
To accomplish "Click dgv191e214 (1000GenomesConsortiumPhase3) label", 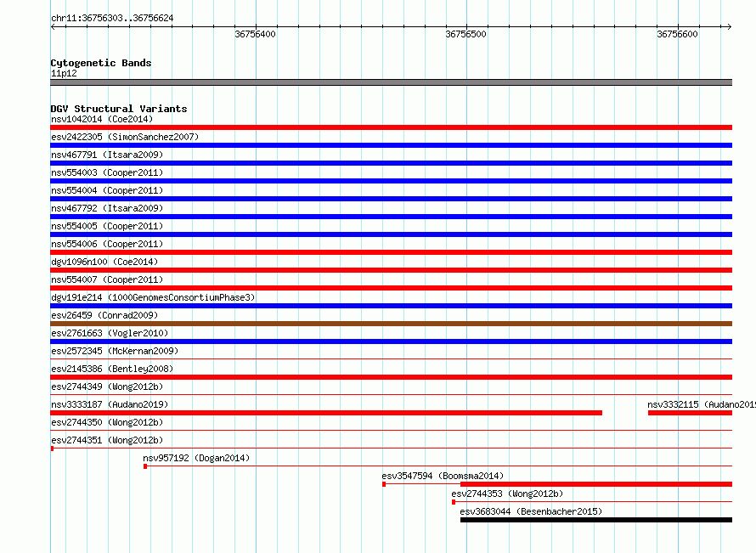I will (x=153, y=297).
